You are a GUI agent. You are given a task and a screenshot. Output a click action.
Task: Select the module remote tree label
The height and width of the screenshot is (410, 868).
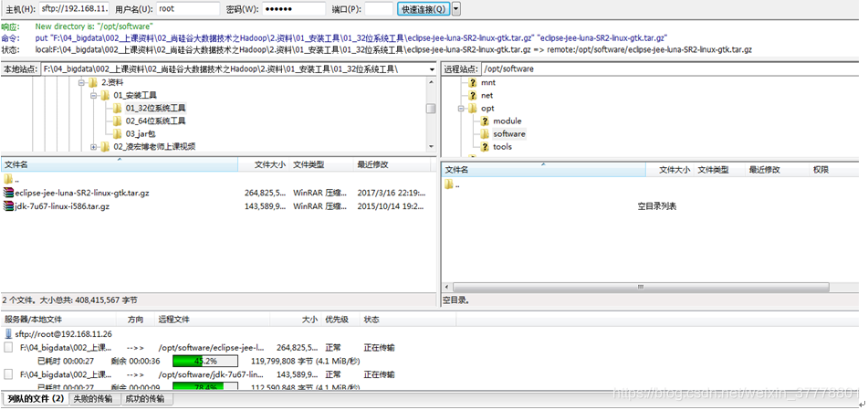pos(507,121)
